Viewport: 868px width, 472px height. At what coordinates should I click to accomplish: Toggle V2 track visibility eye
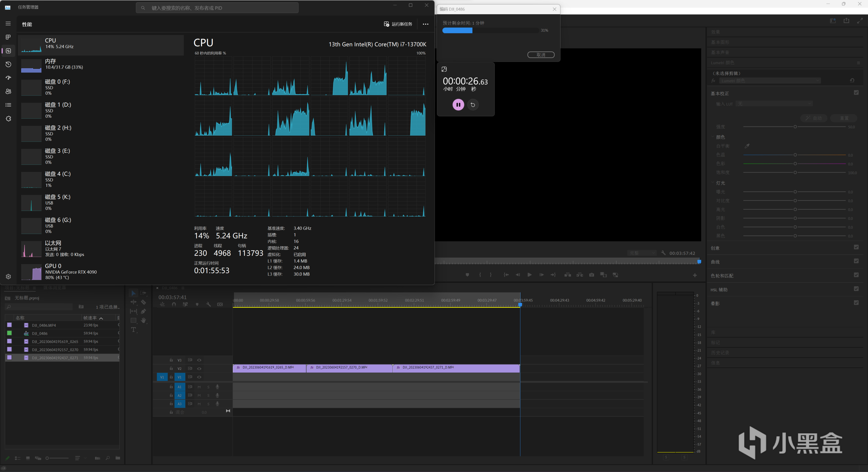pos(199,369)
